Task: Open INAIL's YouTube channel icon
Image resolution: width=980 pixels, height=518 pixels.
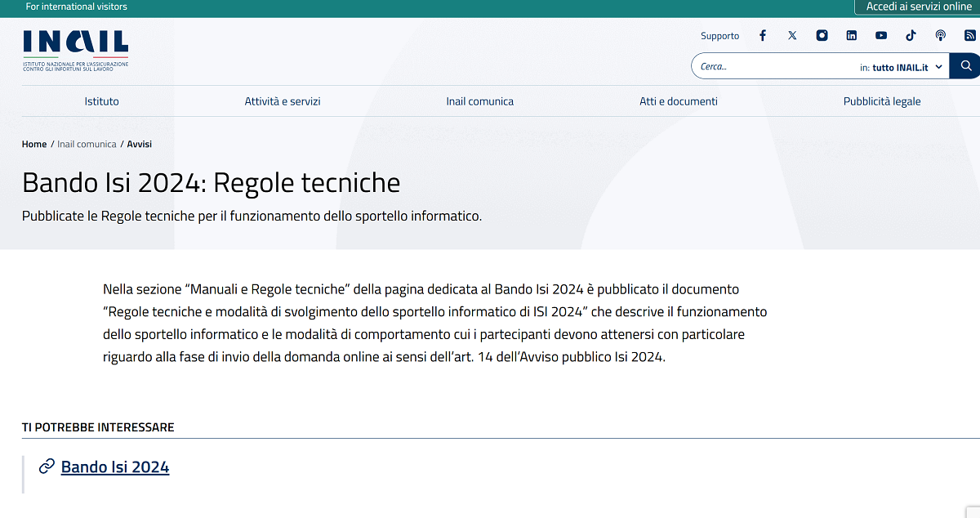Action: (880, 35)
